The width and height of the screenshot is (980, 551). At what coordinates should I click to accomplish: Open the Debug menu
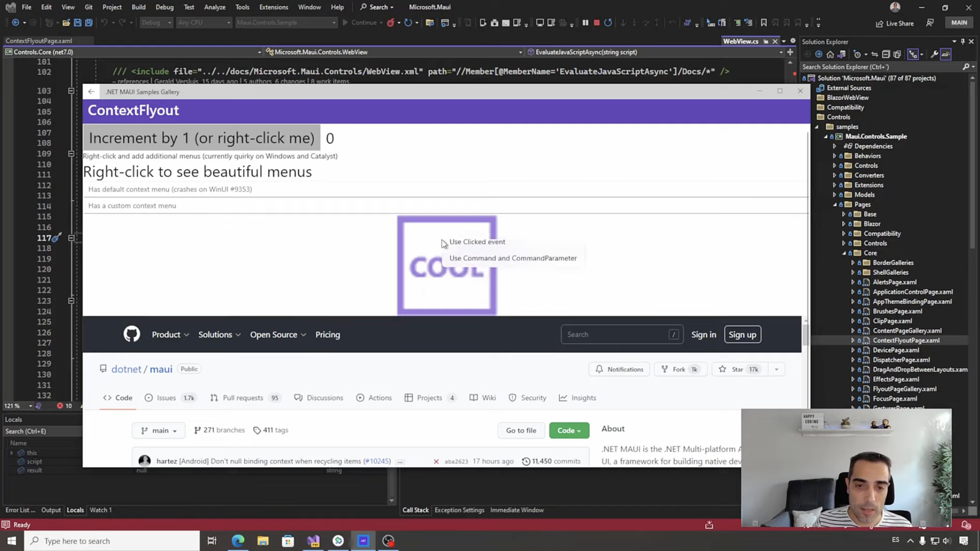click(x=164, y=7)
